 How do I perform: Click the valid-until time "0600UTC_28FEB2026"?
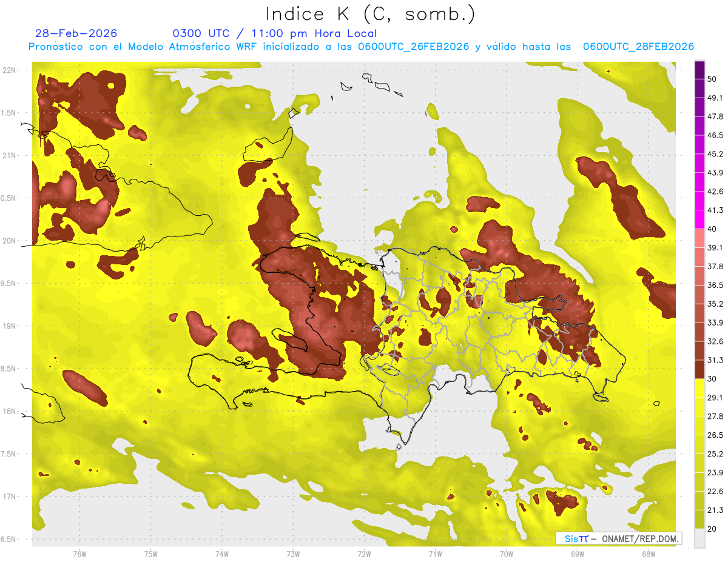[638, 47]
